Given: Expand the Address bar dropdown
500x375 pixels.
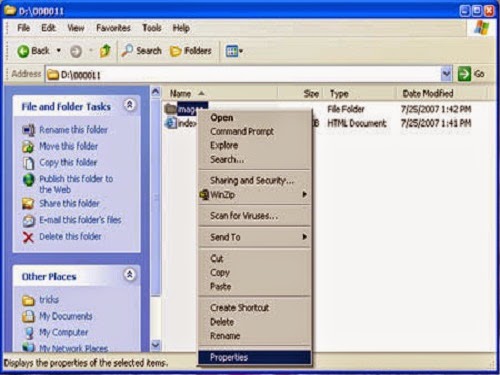Looking at the screenshot, I should [x=446, y=74].
